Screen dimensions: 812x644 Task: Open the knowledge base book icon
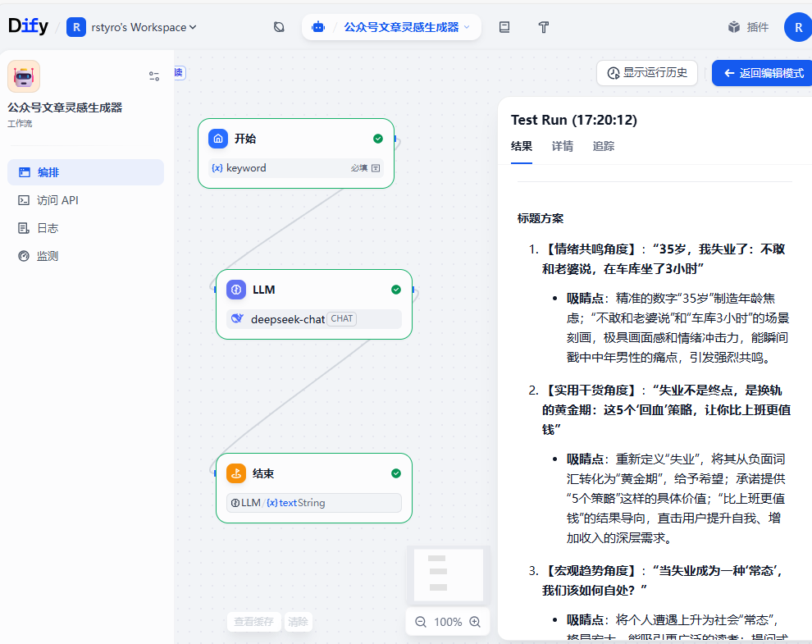[x=504, y=27]
